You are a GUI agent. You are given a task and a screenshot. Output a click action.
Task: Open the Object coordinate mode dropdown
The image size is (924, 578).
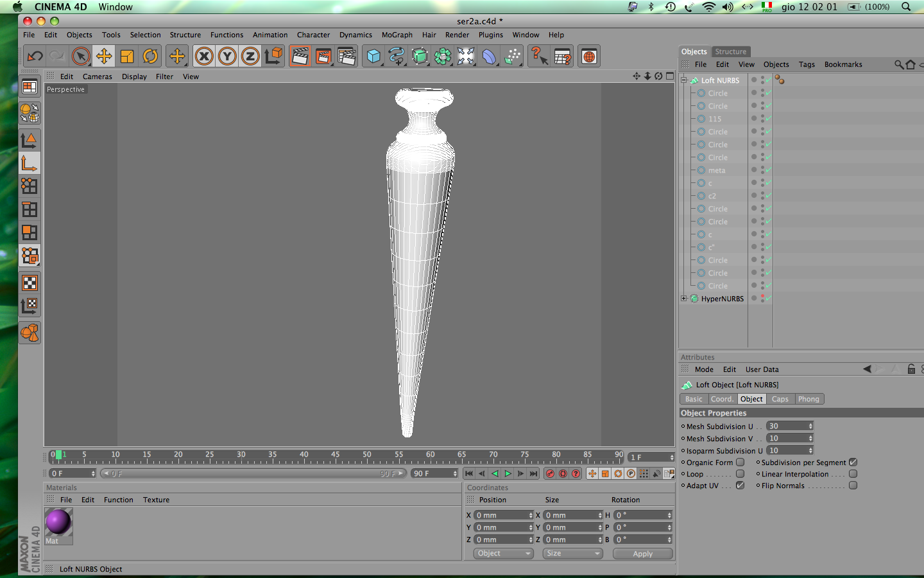point(504,554)
